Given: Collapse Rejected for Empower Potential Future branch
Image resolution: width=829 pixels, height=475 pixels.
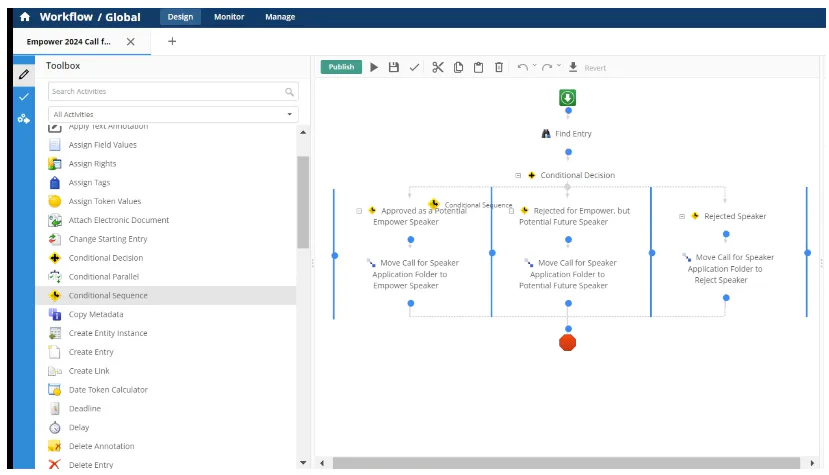Looking at the screenshot, I should (511, 211).
